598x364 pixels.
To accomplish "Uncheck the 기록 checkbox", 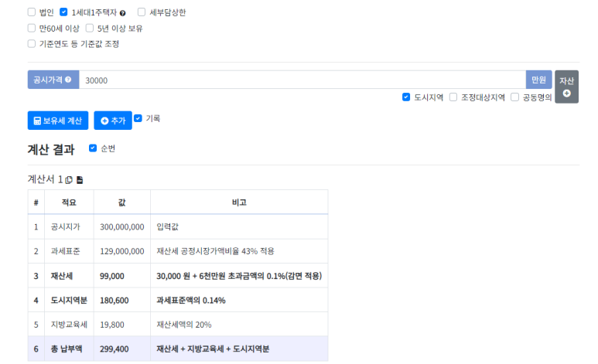I will click(138, 118).
